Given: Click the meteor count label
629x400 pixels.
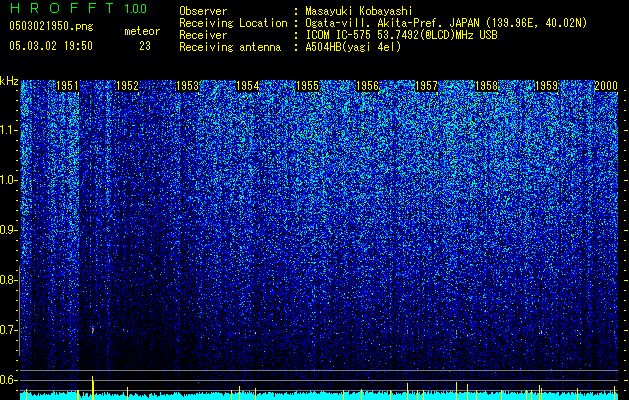Looking at the screenshot, I should coord(142,31).
